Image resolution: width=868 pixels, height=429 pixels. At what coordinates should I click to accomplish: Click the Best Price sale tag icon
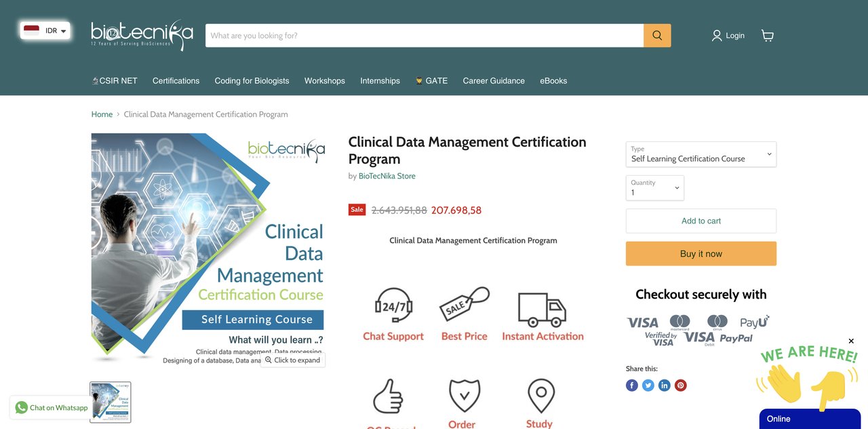point(465,305)
